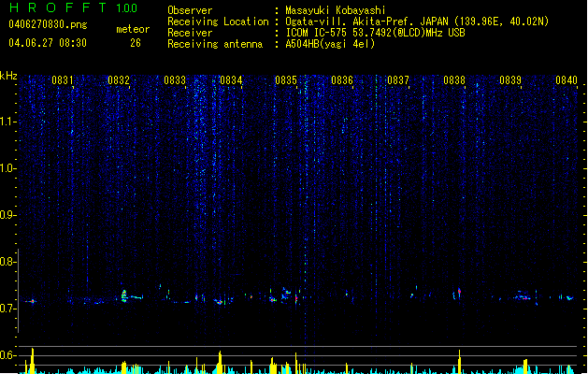
Task: Click observer name Masayuki Kobayashi
Action: (x=336, y=10)
